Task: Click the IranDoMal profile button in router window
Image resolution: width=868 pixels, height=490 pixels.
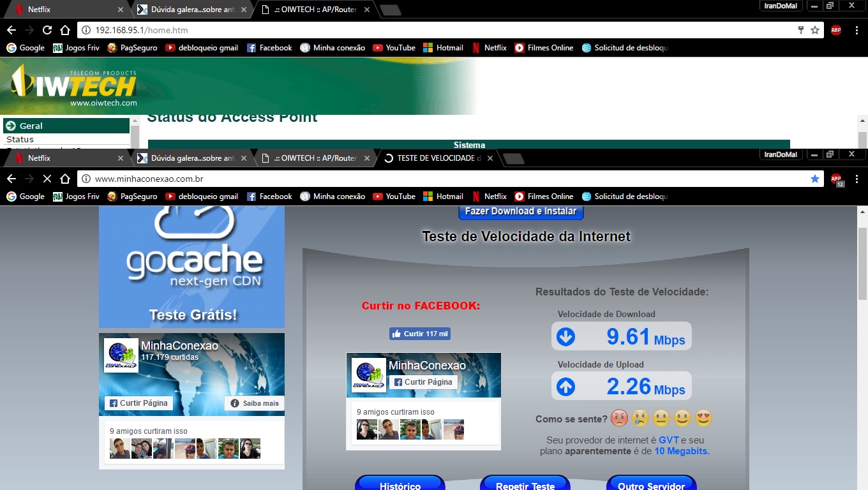Action: (x=781, y=6)
